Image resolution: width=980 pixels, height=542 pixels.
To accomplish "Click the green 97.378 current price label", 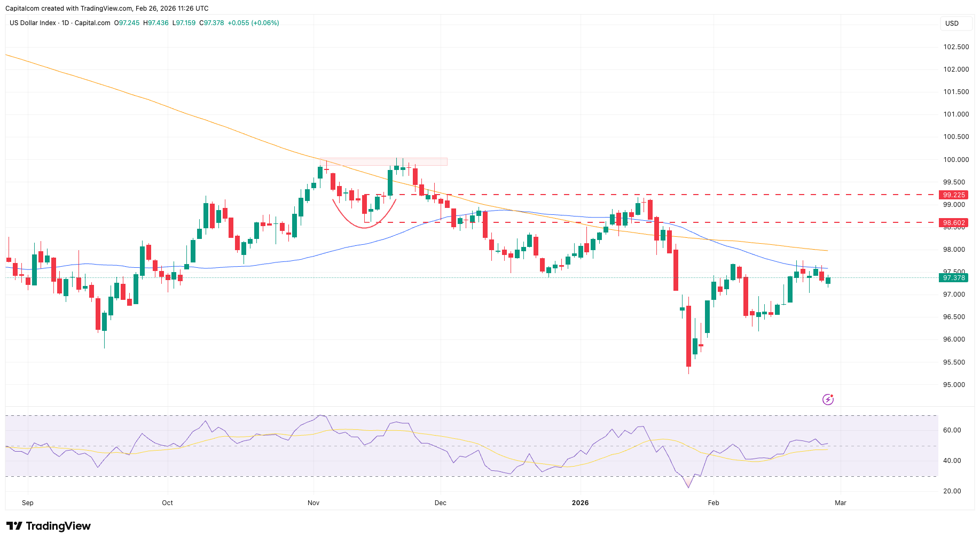I will click(953, 278).
